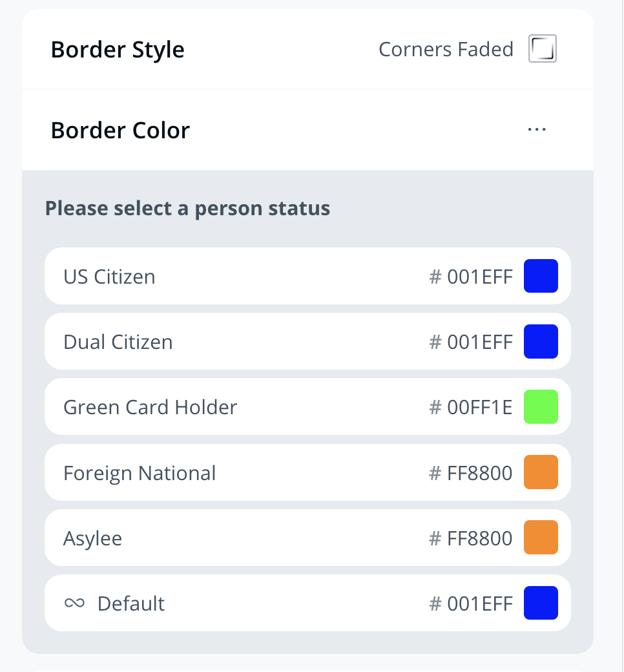Open the Border Color three-dots menu
The height and width of the screenshot is (672, 624).
(x=537, y=130)
